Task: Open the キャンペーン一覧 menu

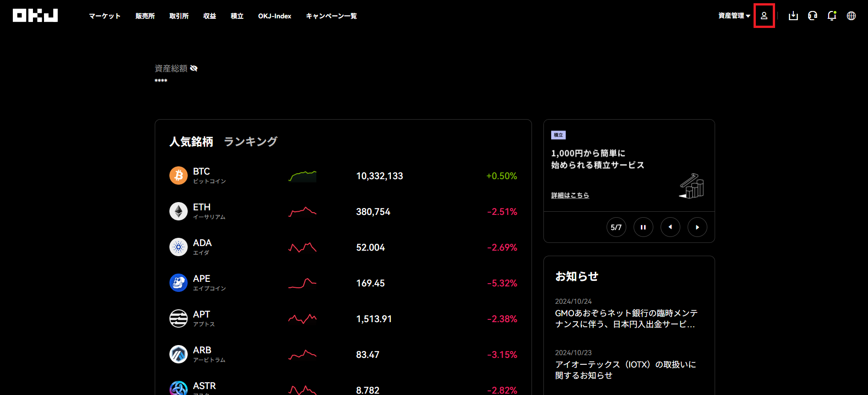Action: [331, 16]
